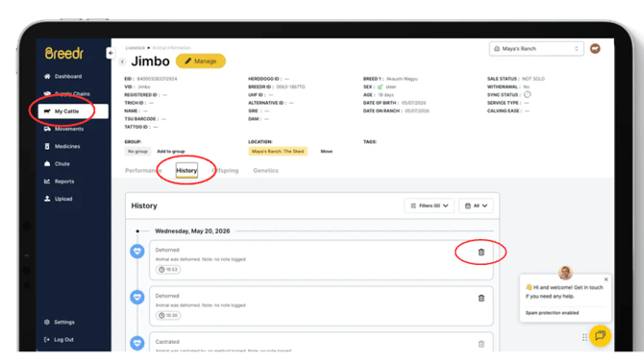Click the No group tag

click(x=137, y=152)
